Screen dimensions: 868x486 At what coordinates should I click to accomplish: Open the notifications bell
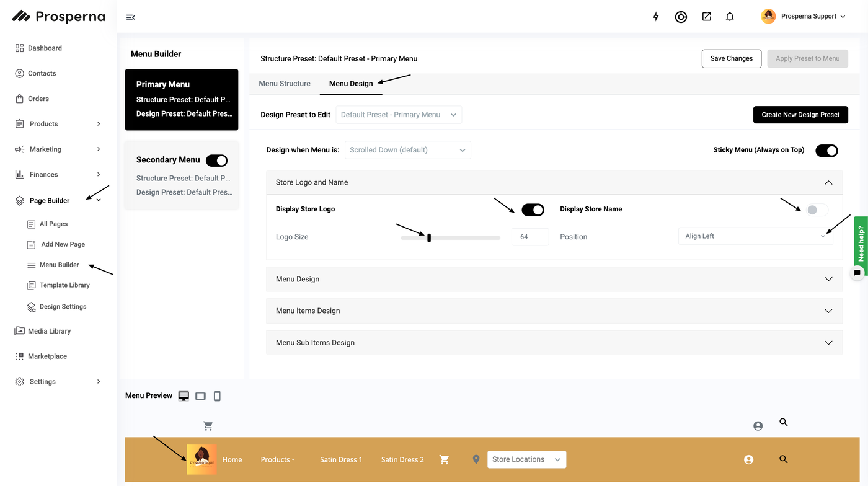tap(730, 17)
